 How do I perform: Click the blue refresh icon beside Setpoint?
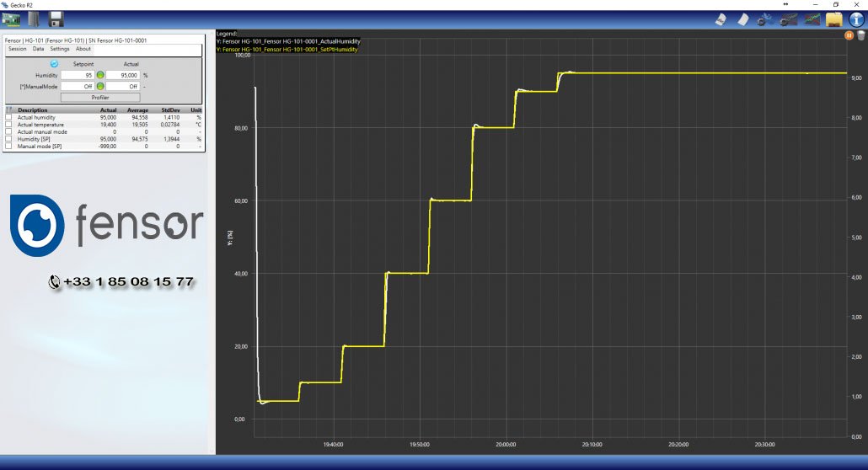(54, 64)
